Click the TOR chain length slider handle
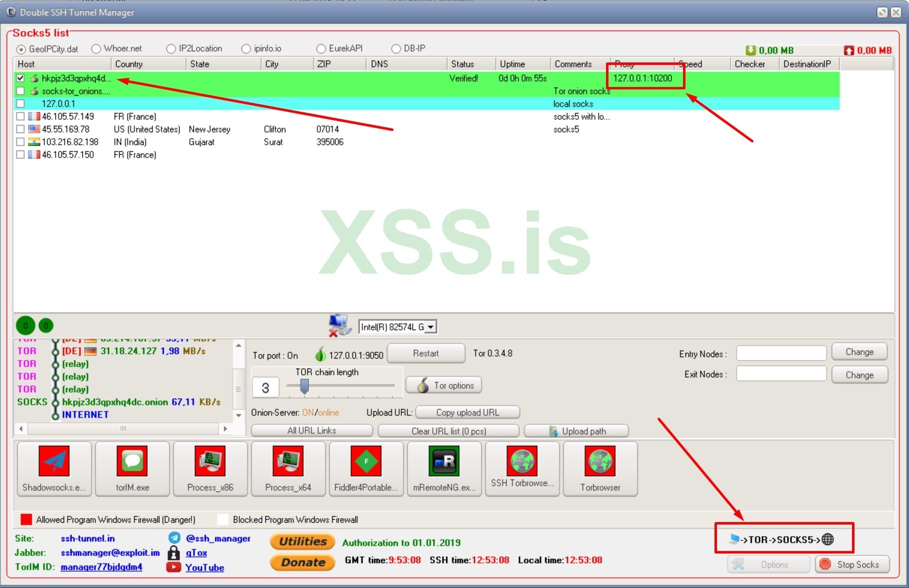909x588 pixels. point(304,386)
